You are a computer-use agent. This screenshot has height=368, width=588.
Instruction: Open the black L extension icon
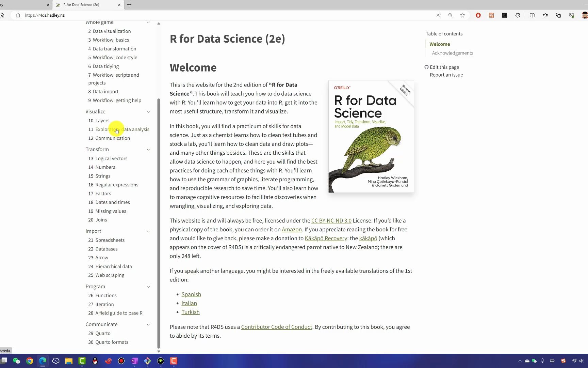[504, 15]
